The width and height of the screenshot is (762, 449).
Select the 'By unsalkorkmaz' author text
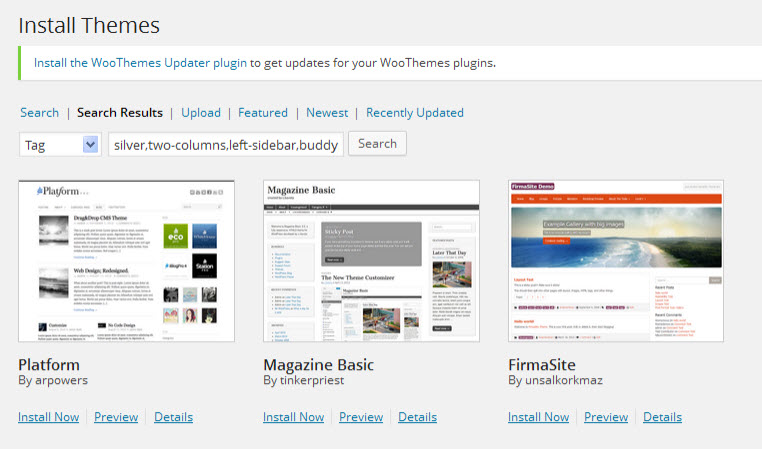pyautogui.click(x=555, y=380)
